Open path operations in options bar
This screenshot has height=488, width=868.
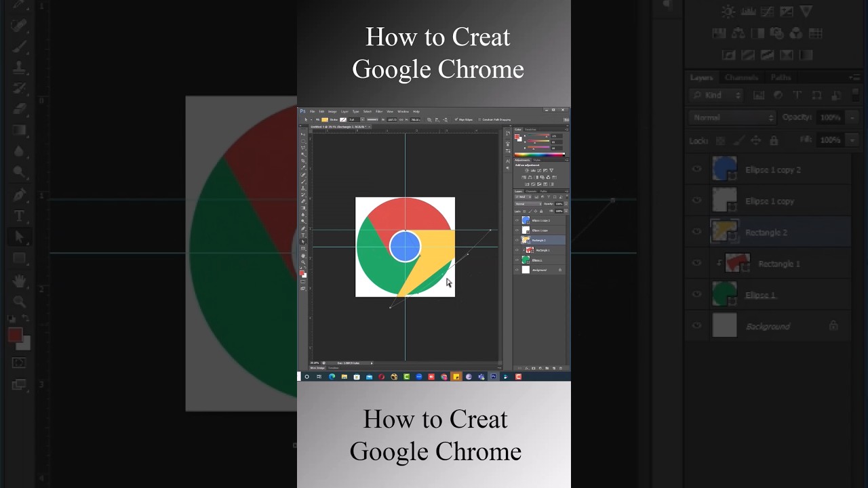click(x=429, y=120)
